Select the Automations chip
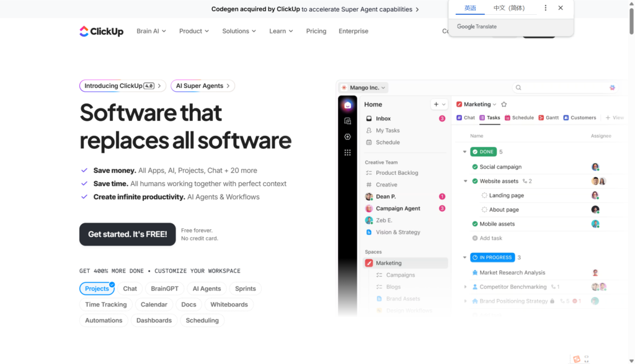635x364 pixels. [x=104, y=320]
